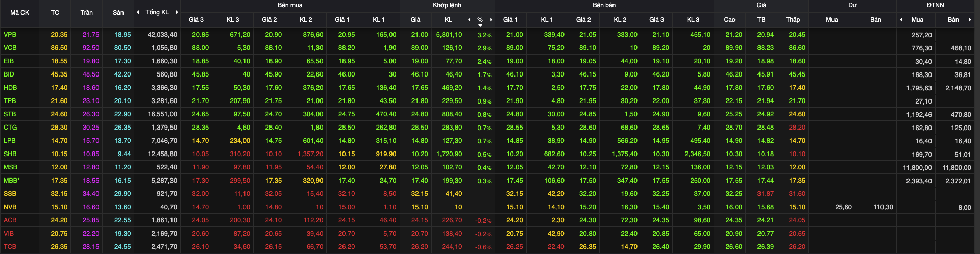Click left arrow before ĐTNN Mua header
This screenshot has width=980, height=254.
pyautogui.click(x=901, y=20)
